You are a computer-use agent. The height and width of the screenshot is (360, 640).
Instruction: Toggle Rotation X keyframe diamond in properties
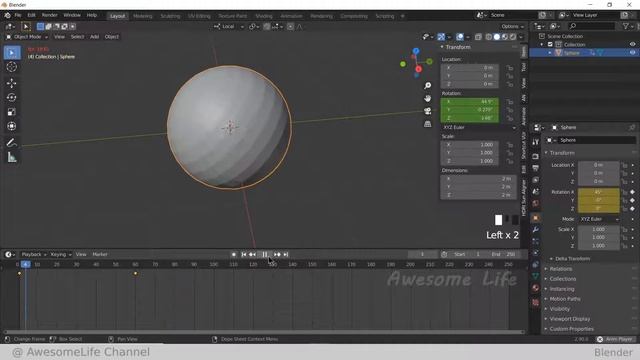tap(633, 192)
